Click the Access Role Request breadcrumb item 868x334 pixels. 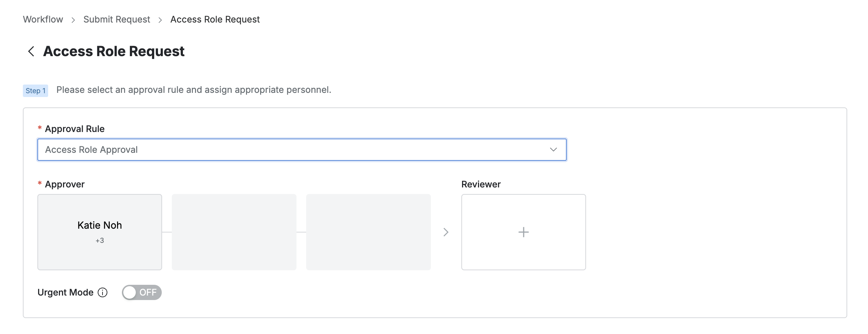(215, 19)
